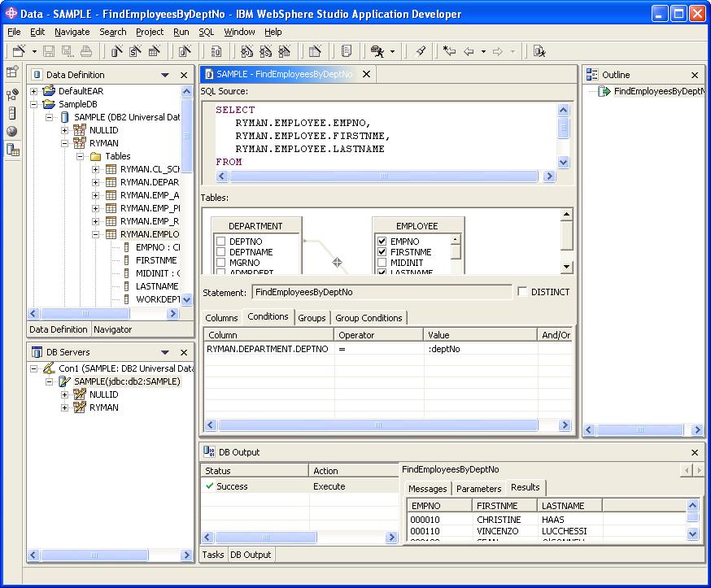
Task: Click the SQL Source vertical scrollbar down arrow
Action: coord(563,162)
